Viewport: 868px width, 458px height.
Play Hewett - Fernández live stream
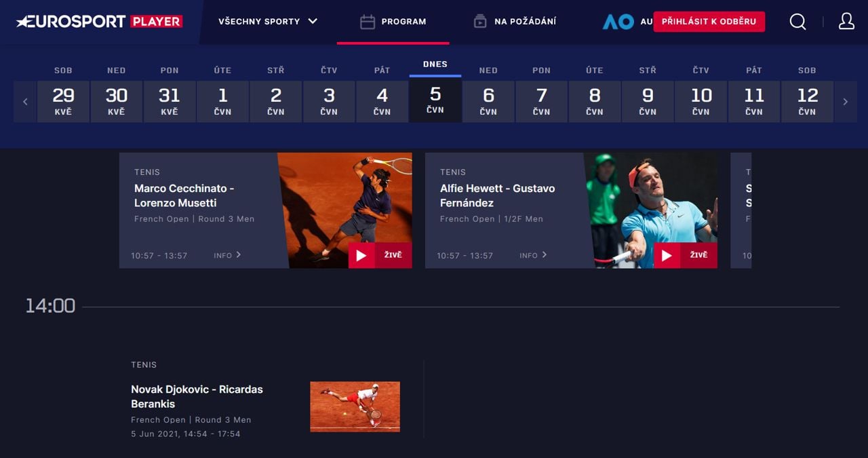[x=686, y=255]
